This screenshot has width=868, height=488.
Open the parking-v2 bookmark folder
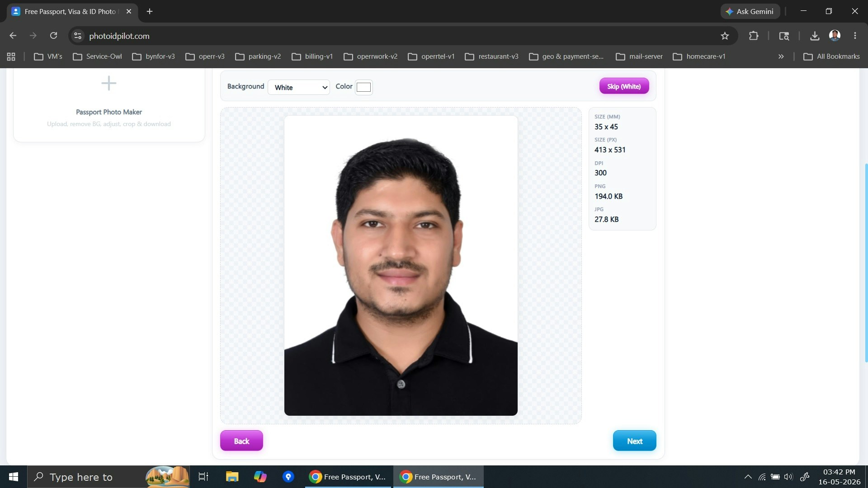258,56
